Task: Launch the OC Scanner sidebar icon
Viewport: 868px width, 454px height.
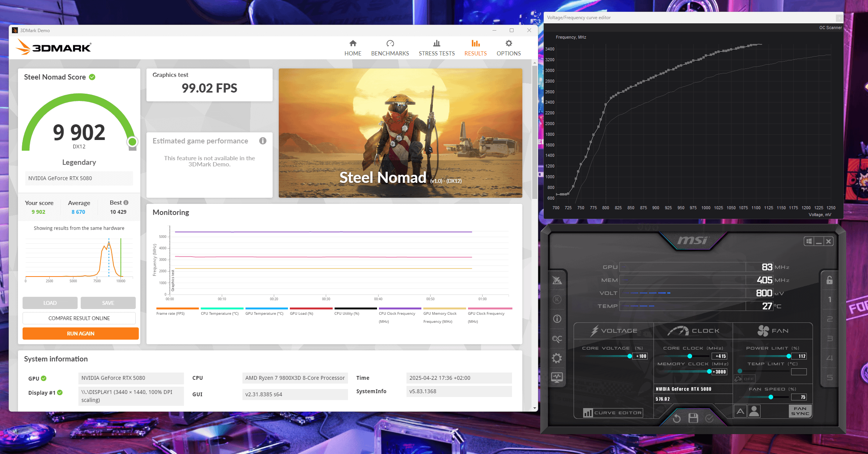Action: (557, 339)
